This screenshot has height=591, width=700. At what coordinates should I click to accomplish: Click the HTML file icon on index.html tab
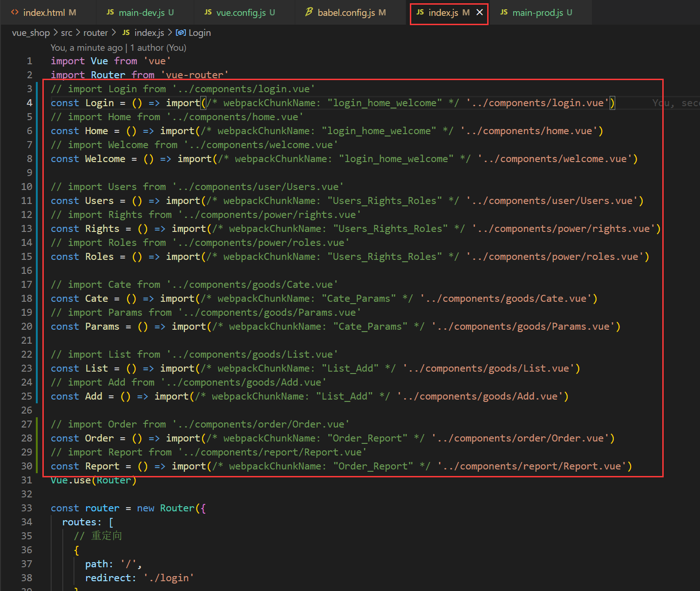coord(15,13)
